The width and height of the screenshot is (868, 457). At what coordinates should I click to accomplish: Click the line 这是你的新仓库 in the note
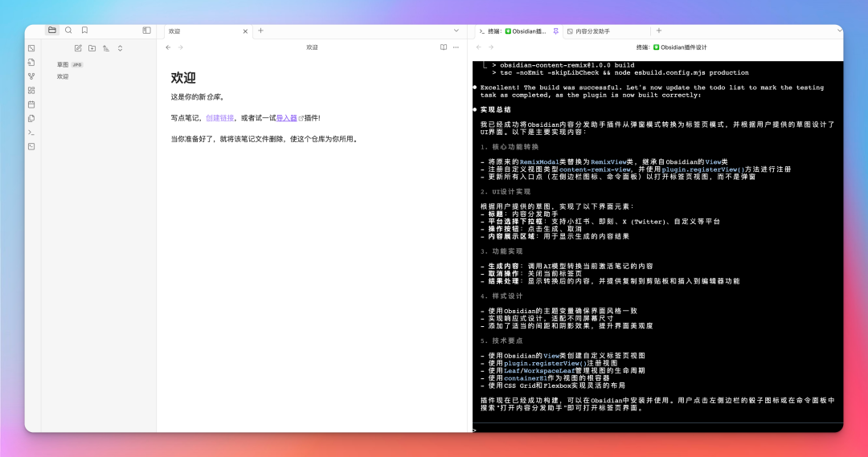(198, 97)
